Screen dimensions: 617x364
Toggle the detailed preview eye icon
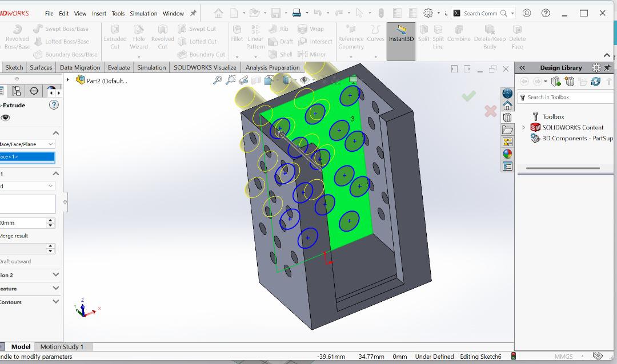click(x=5, y=118)
